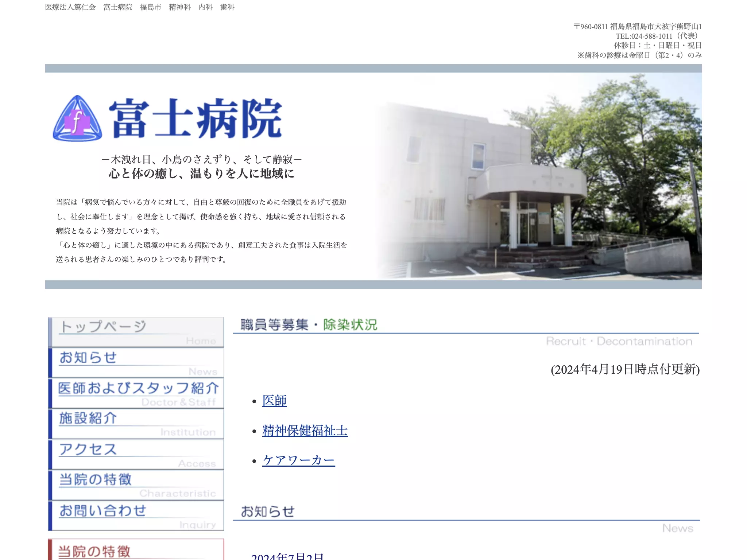This screenshot has width=747, height=560.
Task: Click the dental note ※歯科の診療は金曜日 text
Action: 639,55
